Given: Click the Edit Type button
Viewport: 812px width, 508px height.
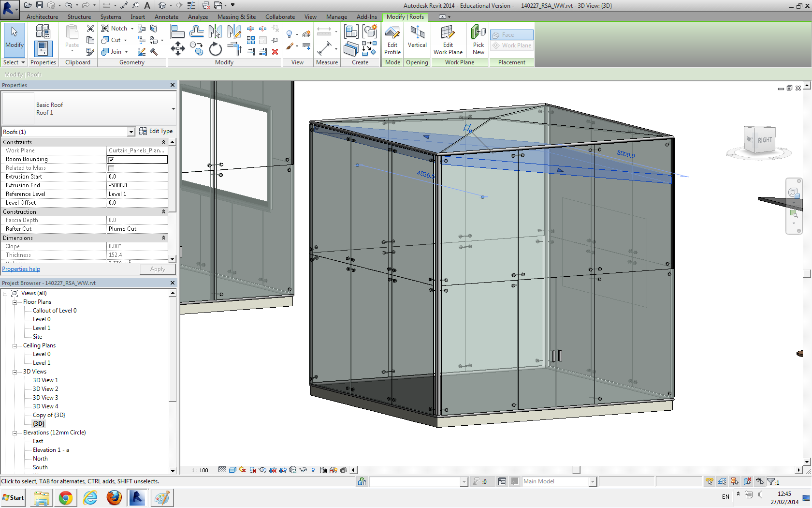Looking at the screenshot, I should pos(156,131).
